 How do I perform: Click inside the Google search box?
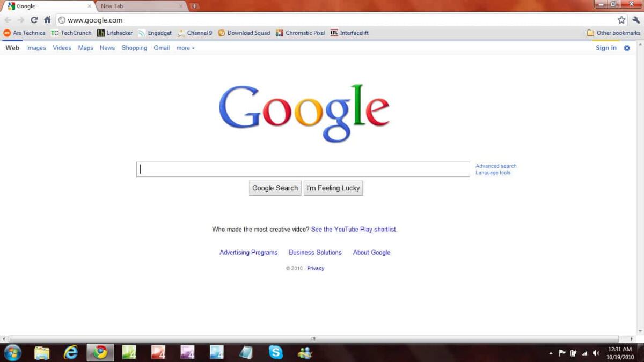303,168
